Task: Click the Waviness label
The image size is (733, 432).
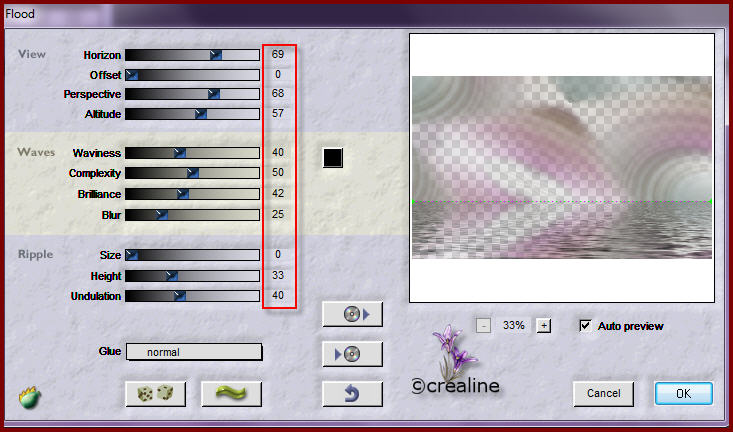Action: click(x=97, y=153)
